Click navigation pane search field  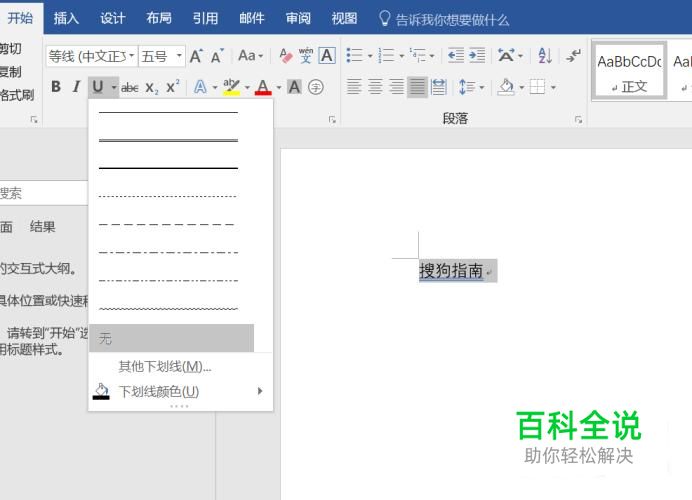point(44,193)
